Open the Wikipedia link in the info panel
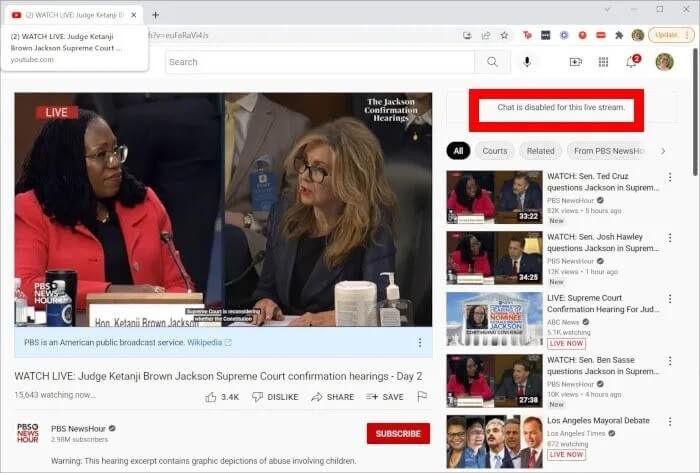 point(209,342)
